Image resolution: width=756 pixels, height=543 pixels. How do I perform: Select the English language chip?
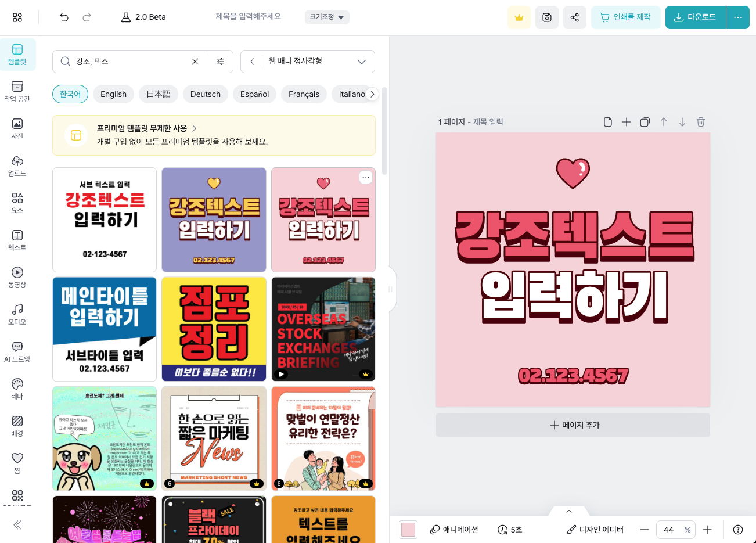(113, 94)
